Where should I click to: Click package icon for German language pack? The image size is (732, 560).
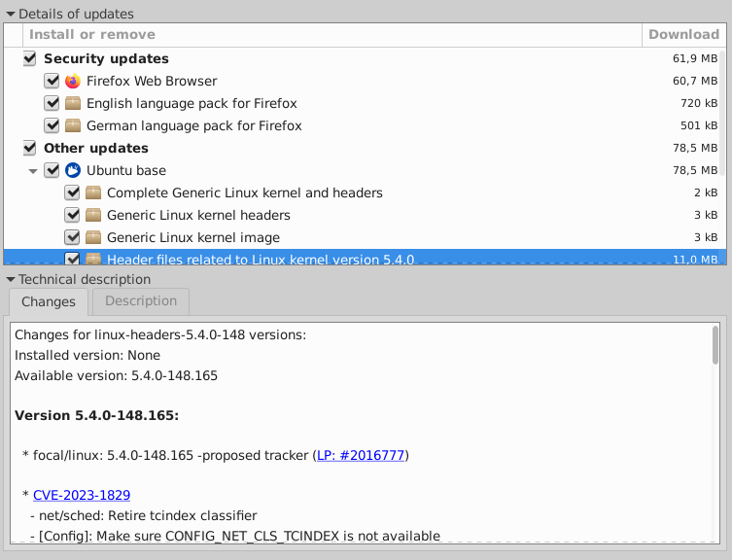pos(73,125)
